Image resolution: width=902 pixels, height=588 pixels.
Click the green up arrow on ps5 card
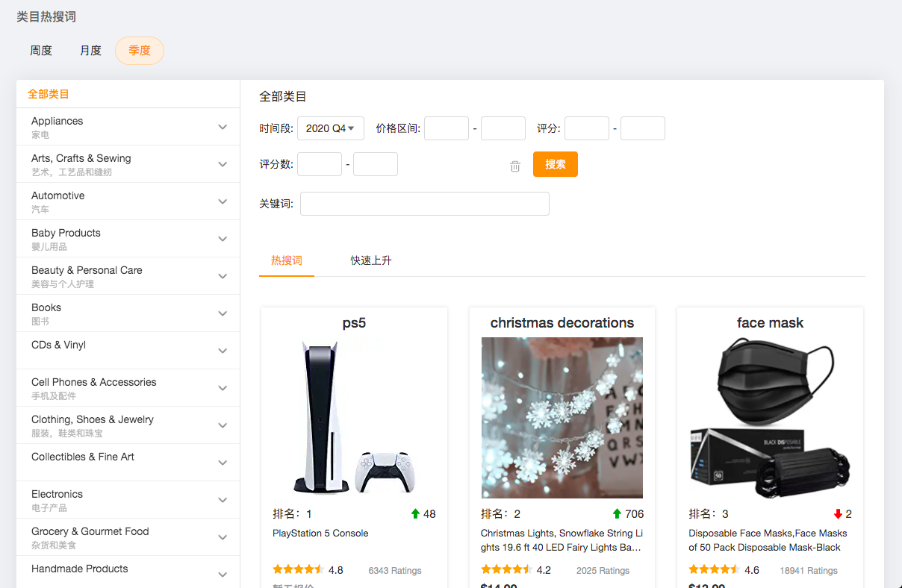(x=415, y=514)
